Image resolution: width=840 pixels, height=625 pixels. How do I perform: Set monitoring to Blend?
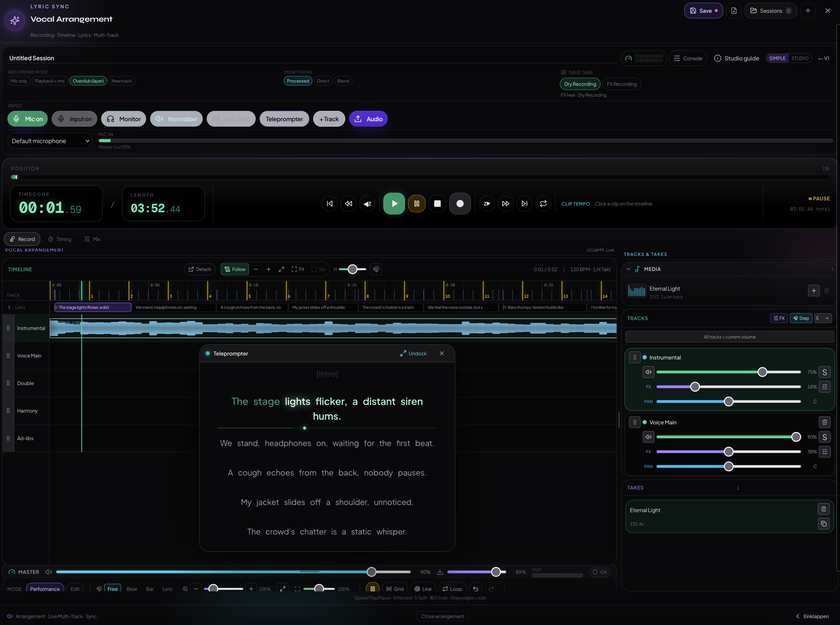(343, 81)
